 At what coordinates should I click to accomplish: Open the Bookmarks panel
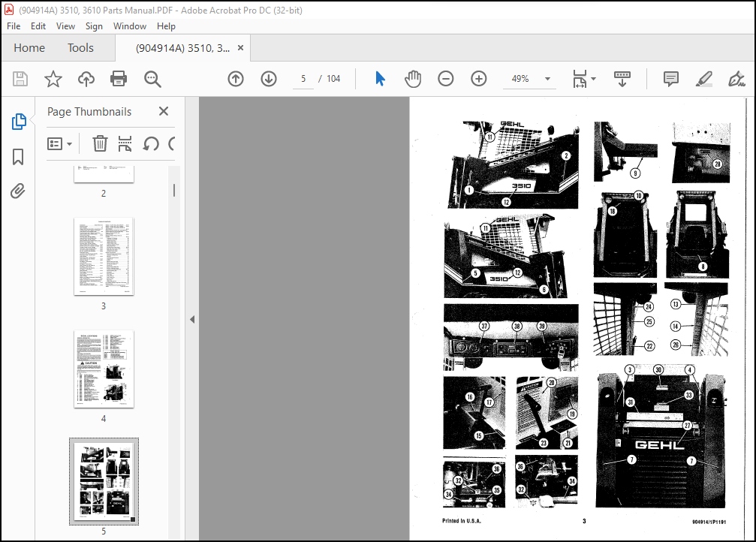(x=18, y=157)
